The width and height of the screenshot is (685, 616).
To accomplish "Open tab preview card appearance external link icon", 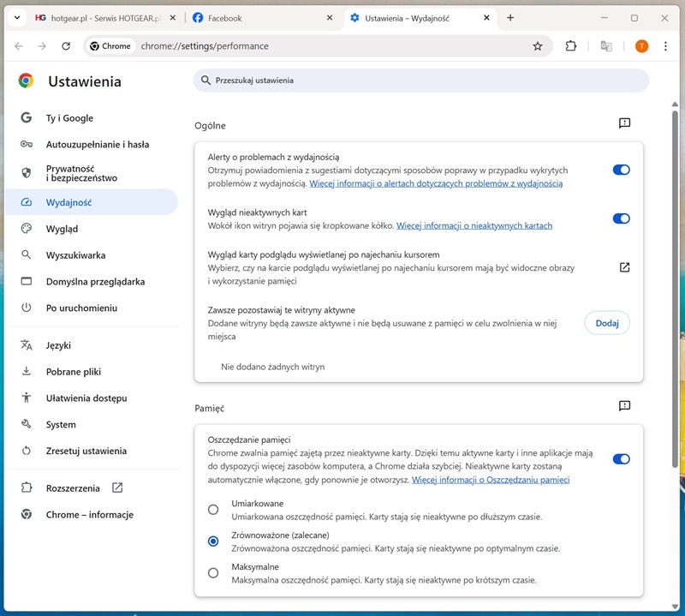I will 624,267.
